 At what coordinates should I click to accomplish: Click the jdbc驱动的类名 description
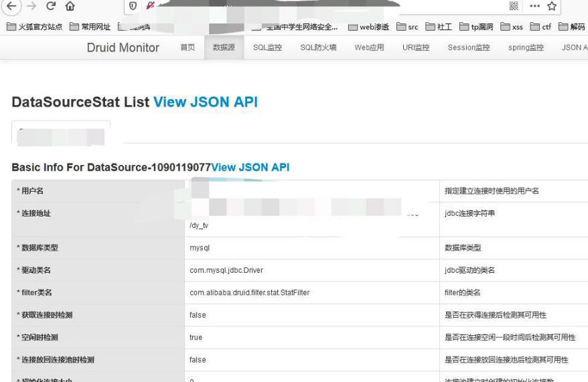coord(469,270)
